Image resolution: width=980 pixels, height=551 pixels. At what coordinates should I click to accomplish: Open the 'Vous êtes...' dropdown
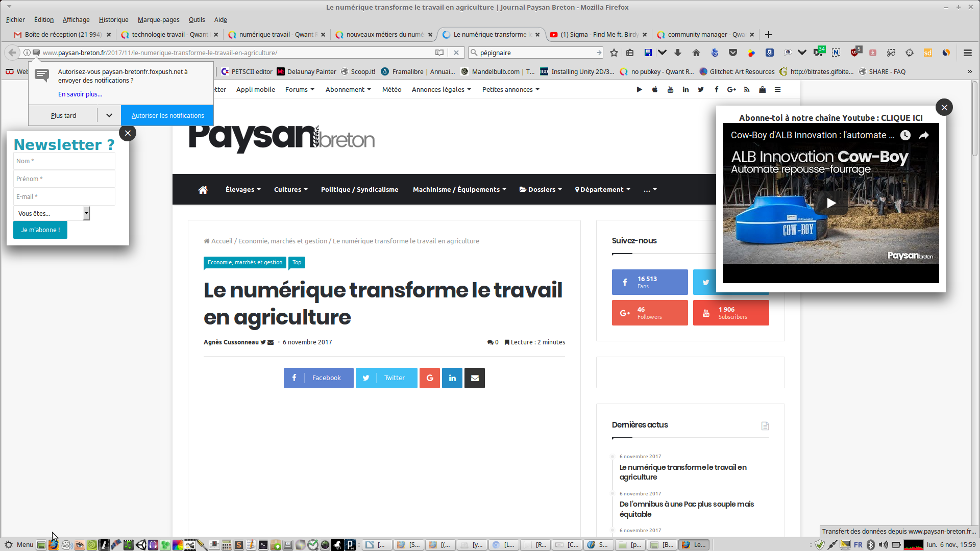[x=51, y=213]
